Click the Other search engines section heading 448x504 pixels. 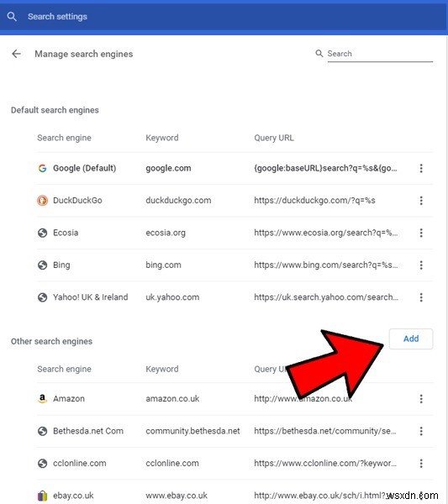[x=51, y=341]
